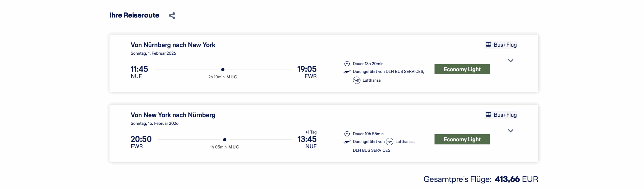Click the airplane icon in the return flight operator row

point(347,142)
